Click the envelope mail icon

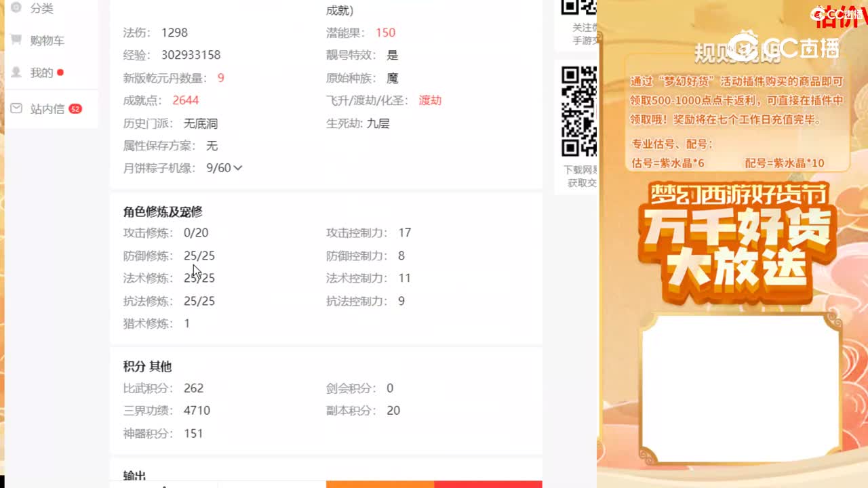pos(16,108)
